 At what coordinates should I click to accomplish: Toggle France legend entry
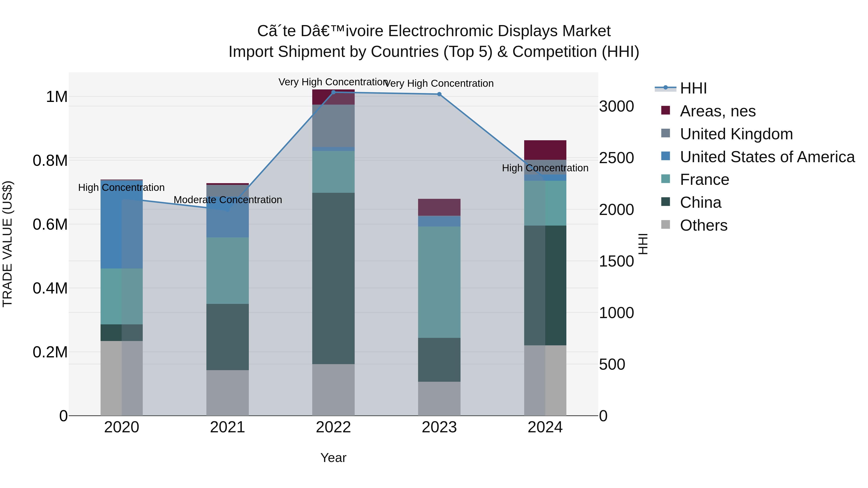[x=695, y=180]
